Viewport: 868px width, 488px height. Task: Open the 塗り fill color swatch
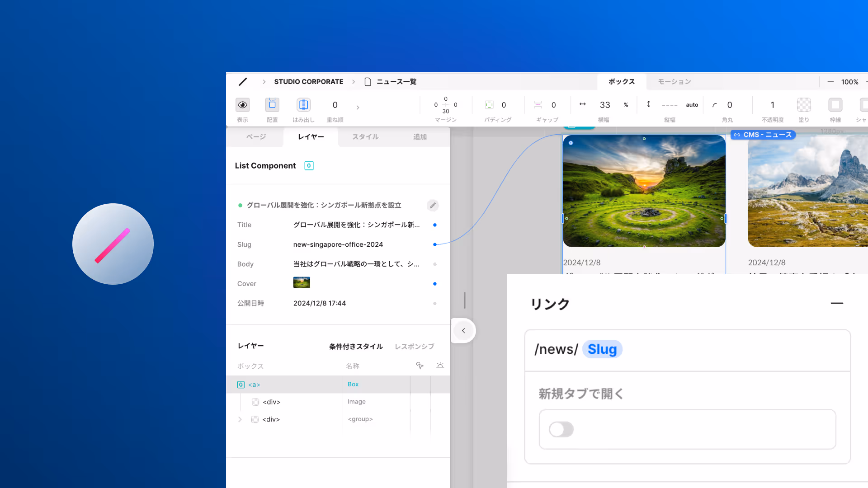(803, 105)
